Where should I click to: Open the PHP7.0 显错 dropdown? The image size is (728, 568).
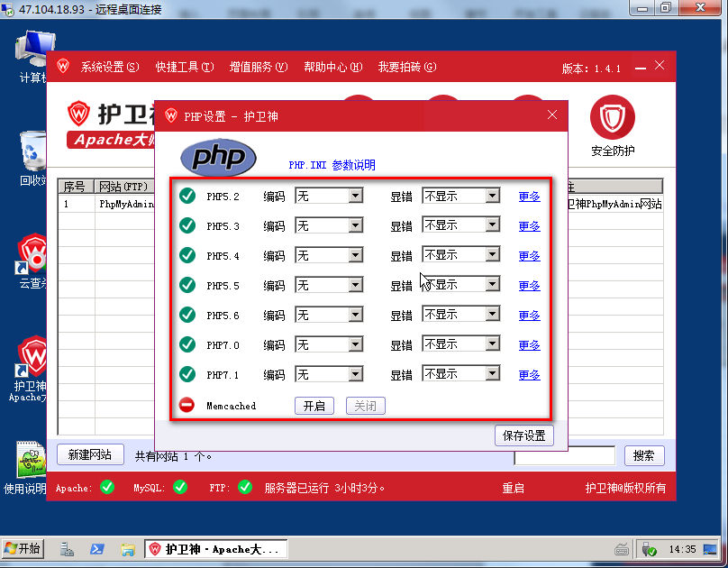pos(460,344)
